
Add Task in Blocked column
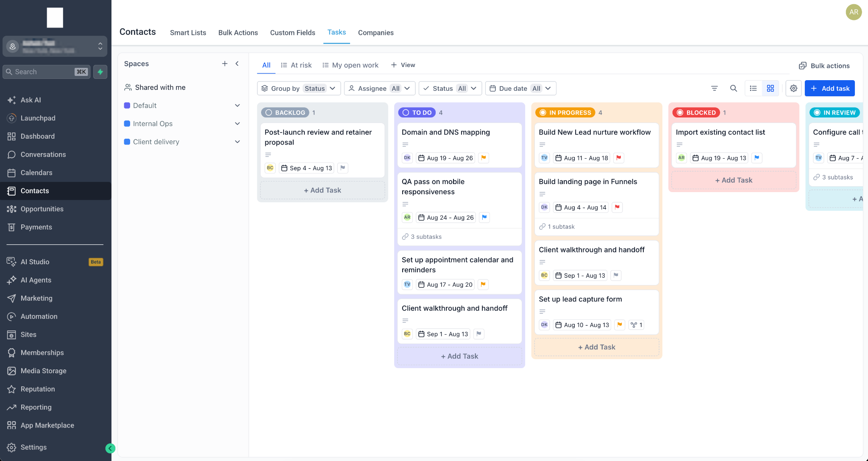pos(734,180)
